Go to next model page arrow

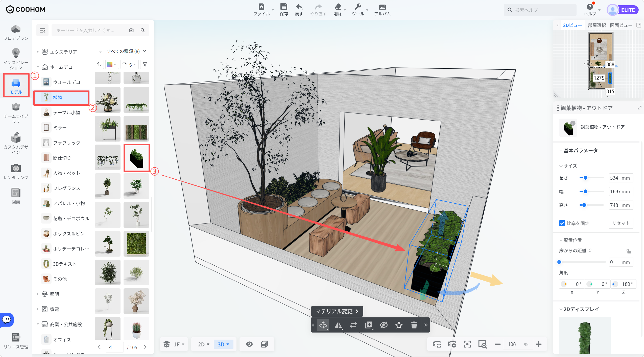(145, 347)
